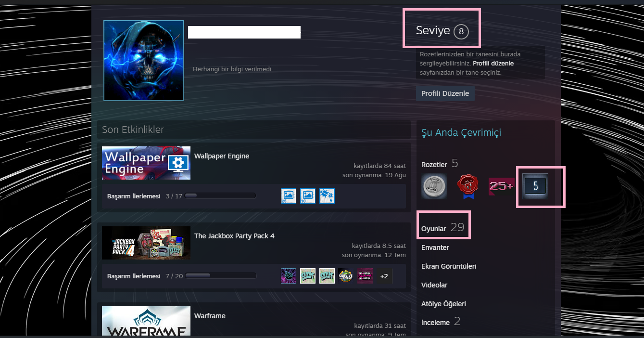Viewport: 644px width, 338px height.
Task: Click 'Herhangi bir bilgi verilmedi.' text
Action: [233, 69]
